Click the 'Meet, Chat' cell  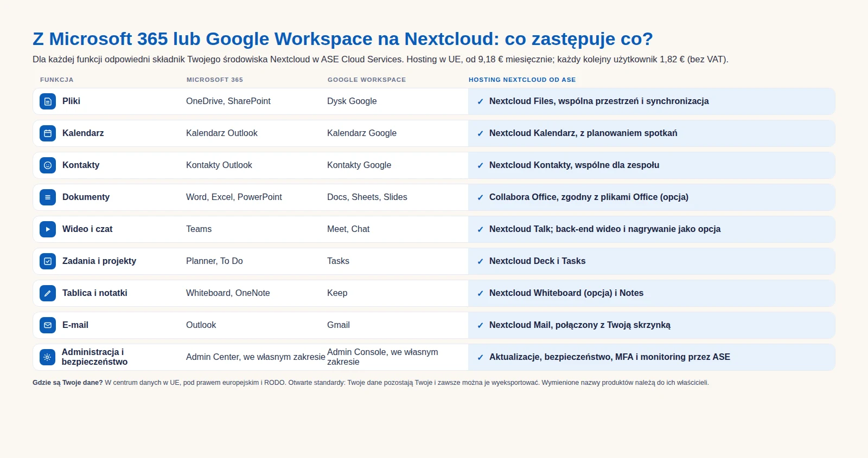coord(348,229)
